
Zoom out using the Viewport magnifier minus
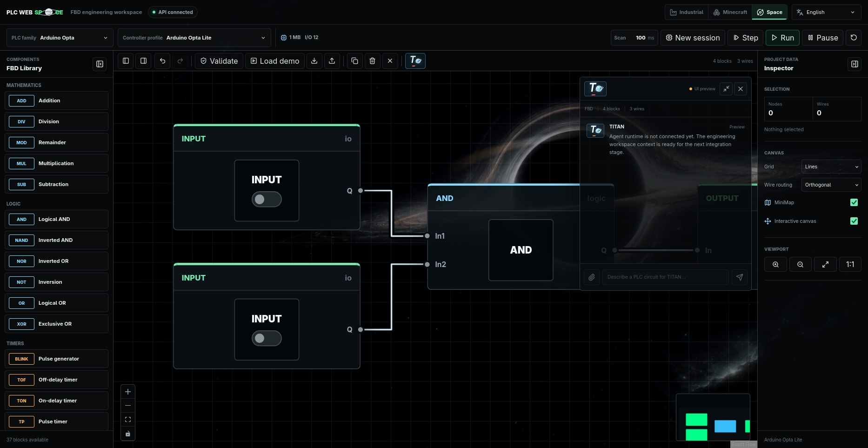pyautogui.click(x=800, y=264)
